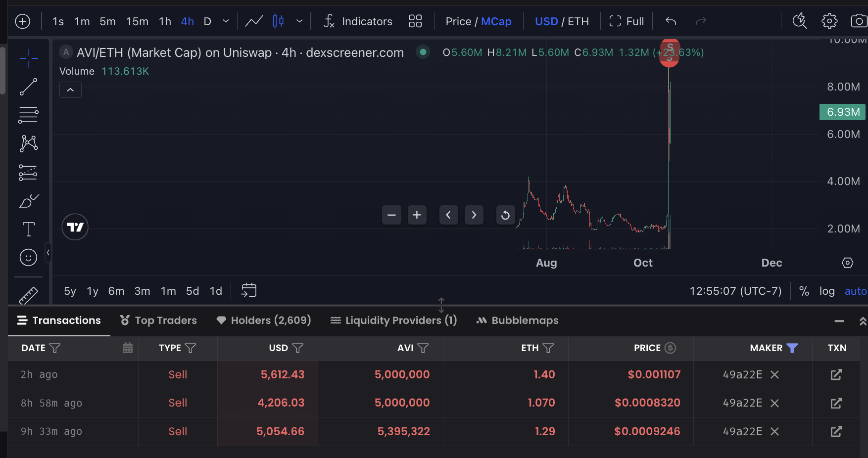Select the Text annotation tool

pyautogui.click(x=28, y=229)
